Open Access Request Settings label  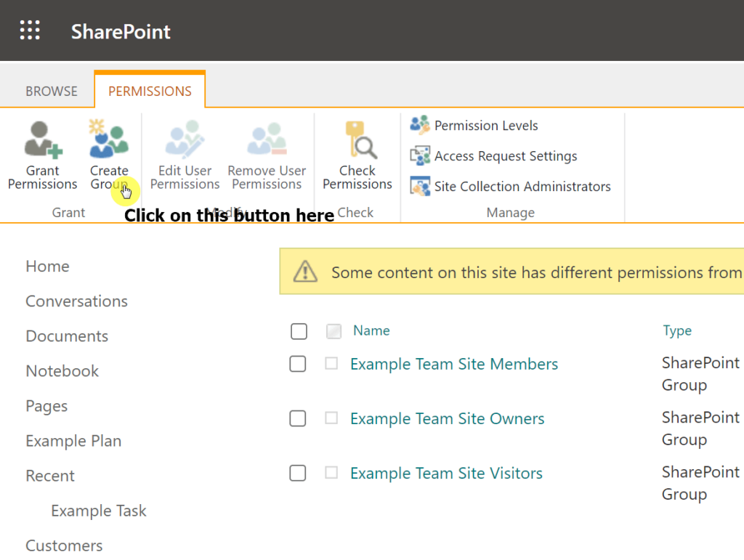tap(506, 155)
